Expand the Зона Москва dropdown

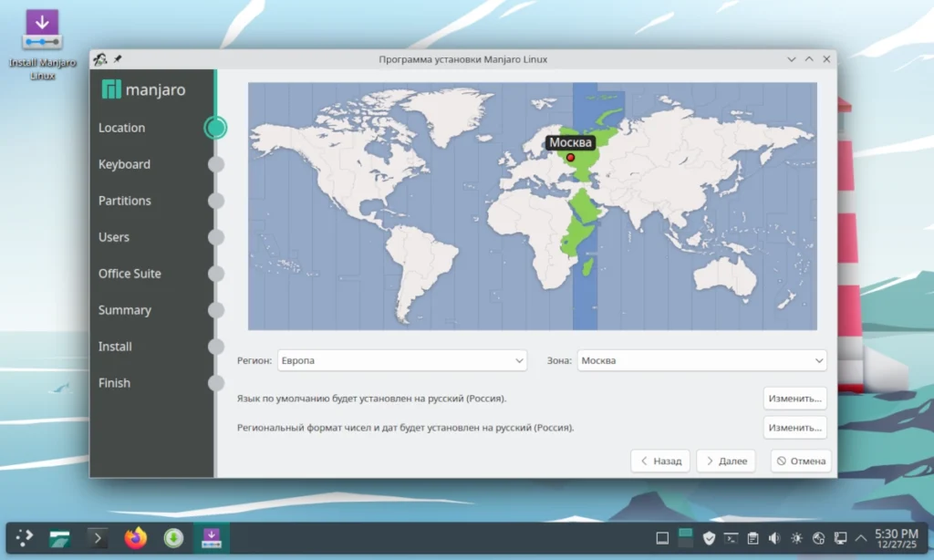(701, 360)
